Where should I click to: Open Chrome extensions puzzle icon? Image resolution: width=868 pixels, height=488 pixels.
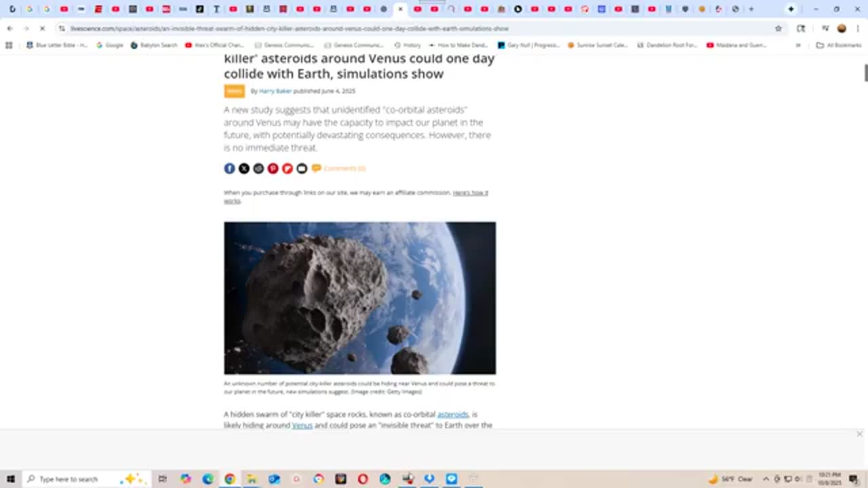click(x=801, y=28)
